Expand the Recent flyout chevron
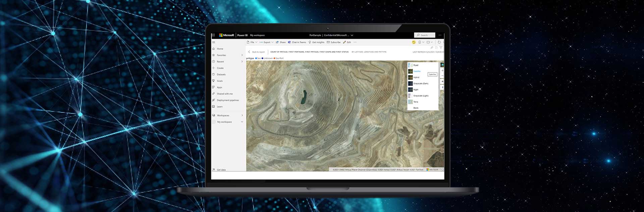 click(x=242, y=61)
